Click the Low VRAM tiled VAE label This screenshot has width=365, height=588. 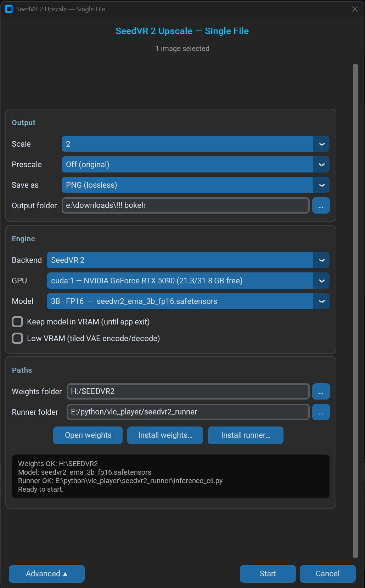coord(94,338)
